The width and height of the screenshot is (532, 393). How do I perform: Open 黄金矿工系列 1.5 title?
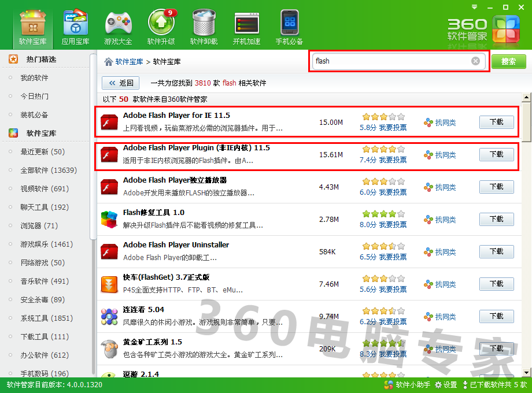coord(152,342)
